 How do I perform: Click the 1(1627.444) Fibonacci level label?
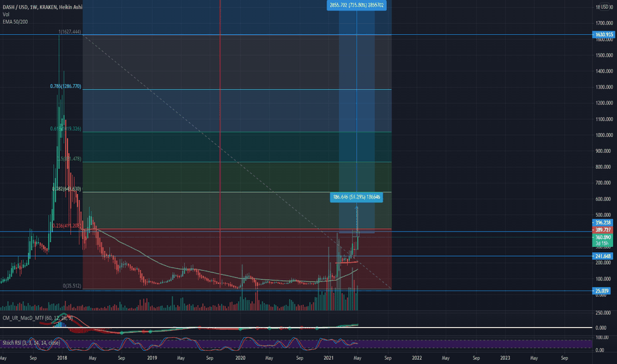(x=70, y=32)
